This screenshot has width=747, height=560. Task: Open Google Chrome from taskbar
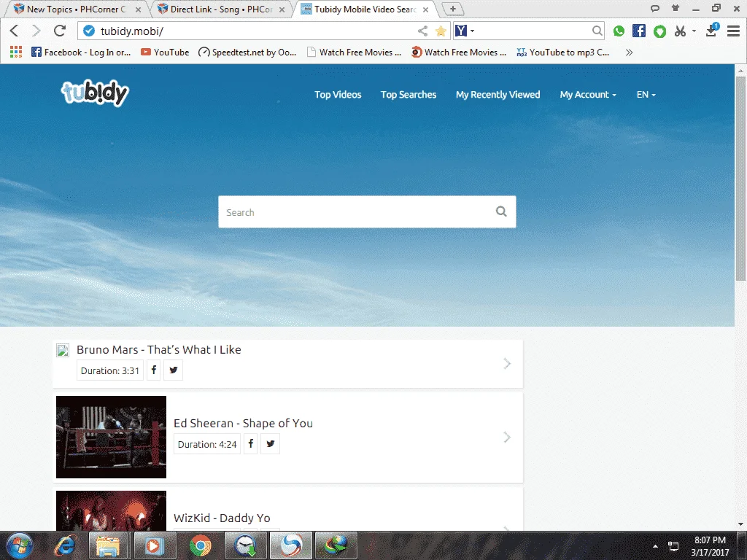click(201, 545)
